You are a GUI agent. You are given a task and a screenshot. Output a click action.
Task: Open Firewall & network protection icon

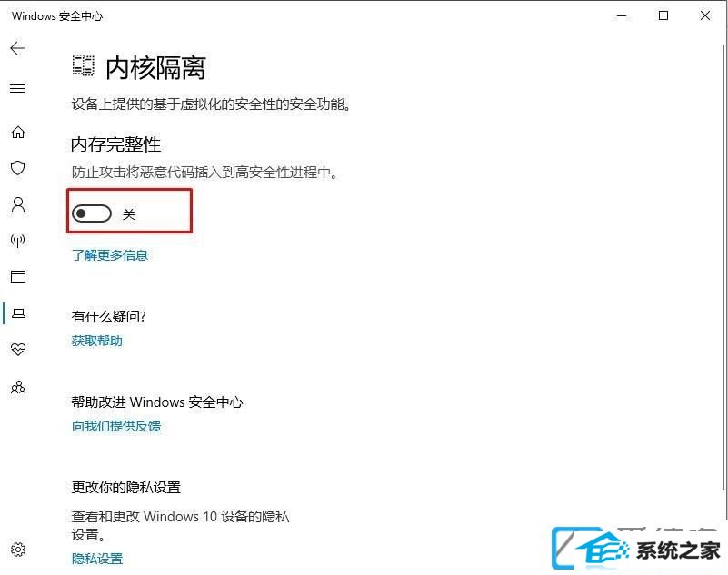17,241
